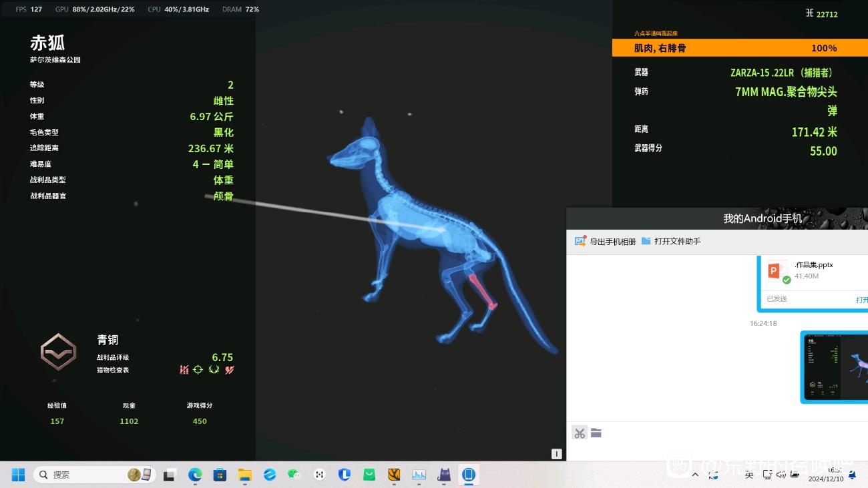Click the 236.67 米 tracking distance value
The height and width of the screenshot is (488, 868).
pyautogui.click(x=211, y=148)
